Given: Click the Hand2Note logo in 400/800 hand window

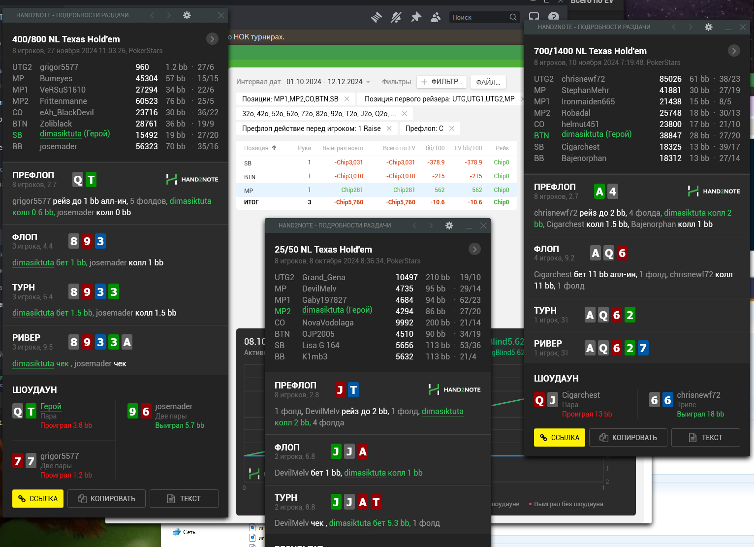Looking at the screenshot, I should 192,179.
